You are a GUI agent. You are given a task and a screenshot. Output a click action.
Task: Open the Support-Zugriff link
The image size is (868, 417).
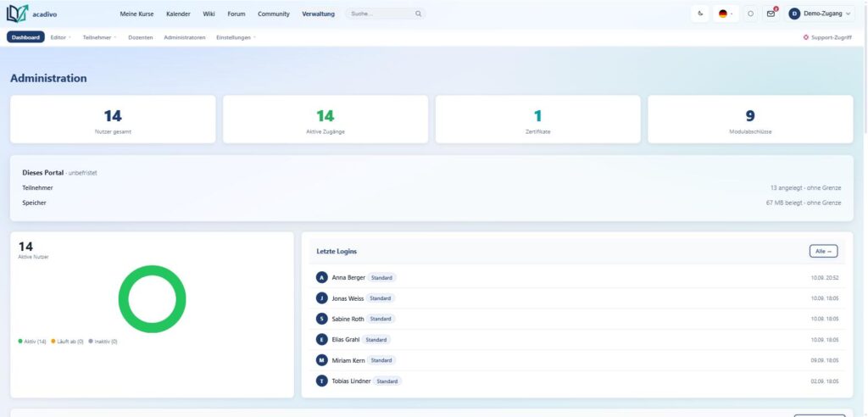[x=827, y=37]
